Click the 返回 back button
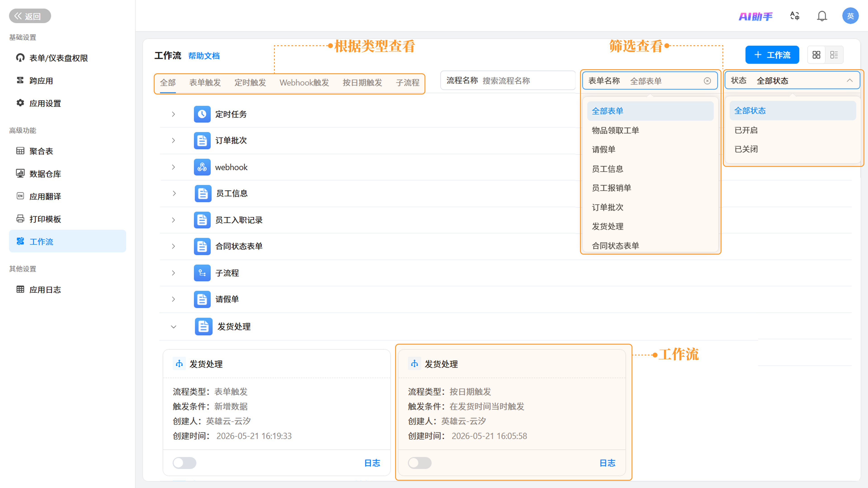 [x=30, y=16]
